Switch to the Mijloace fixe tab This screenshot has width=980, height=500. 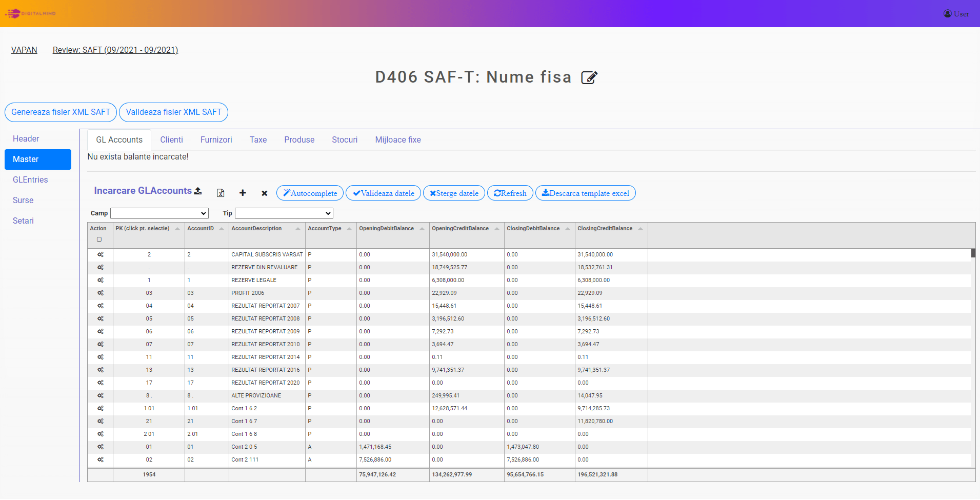(397, 140)
